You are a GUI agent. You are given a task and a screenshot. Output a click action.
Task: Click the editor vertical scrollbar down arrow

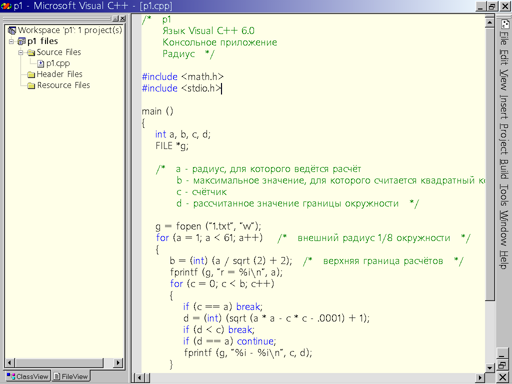click(489, 368)
